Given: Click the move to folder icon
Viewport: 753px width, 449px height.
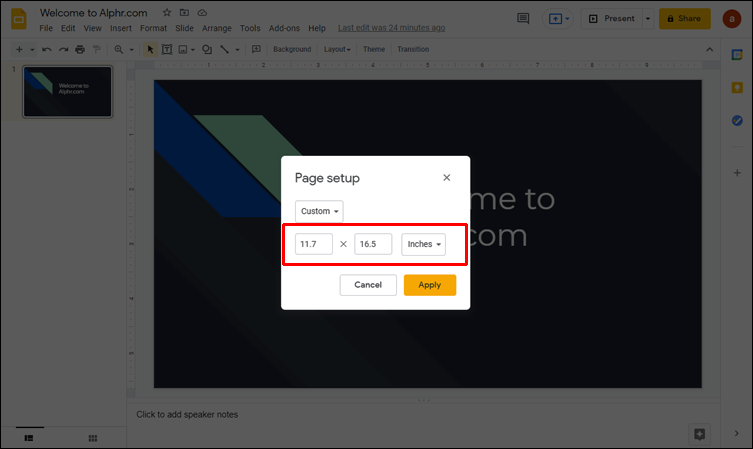Looking at the screenshot, I should pos(184,12).
